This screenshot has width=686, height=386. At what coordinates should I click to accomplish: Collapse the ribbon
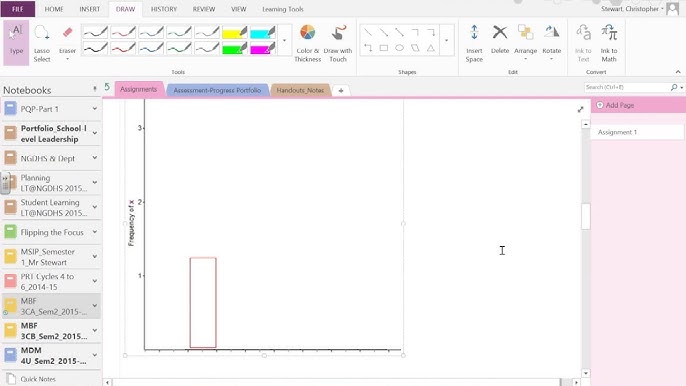678,72
